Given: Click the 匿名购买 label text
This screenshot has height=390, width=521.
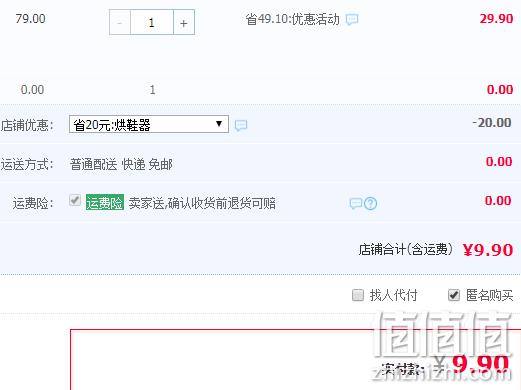Looking at the screenshot, I should tap(489, 295).
